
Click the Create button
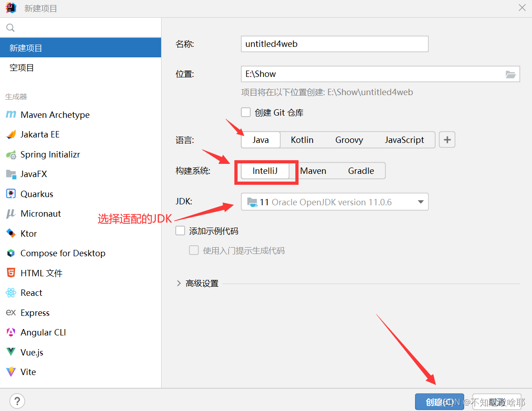click(439, 402)
